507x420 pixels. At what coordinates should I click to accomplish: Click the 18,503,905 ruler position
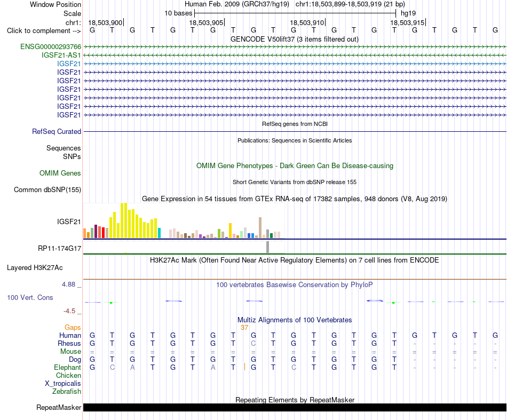[207, 22]
